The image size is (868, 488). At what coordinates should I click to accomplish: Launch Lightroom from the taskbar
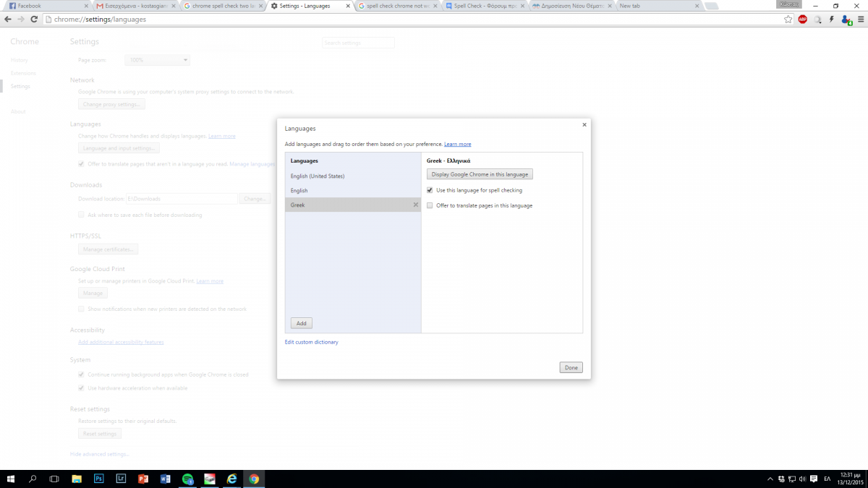point(121,479)
